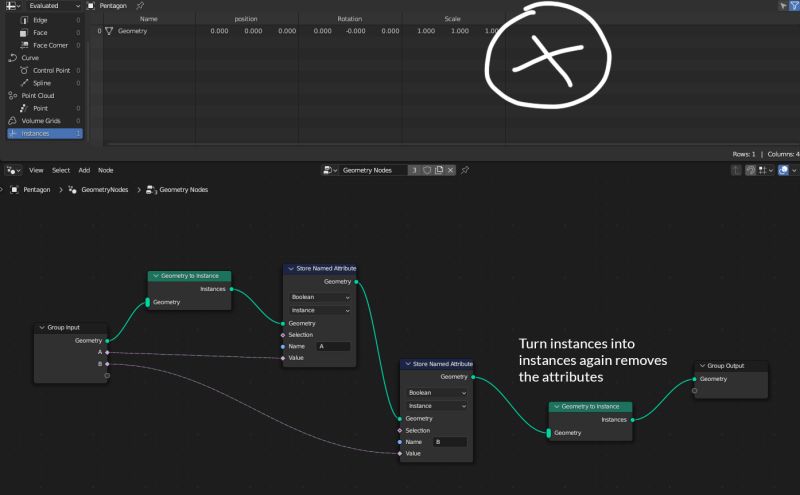Click the spreadsheet filter icon at top right
Screen dimensions: 800x495
point(795,6)
